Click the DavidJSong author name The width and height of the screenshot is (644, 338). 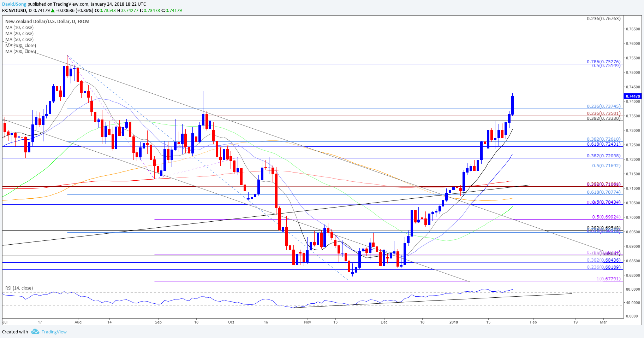click(14, 4)
